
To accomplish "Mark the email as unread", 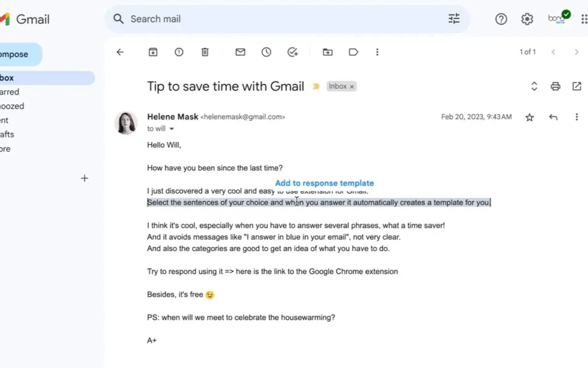I will coord(240,52).
